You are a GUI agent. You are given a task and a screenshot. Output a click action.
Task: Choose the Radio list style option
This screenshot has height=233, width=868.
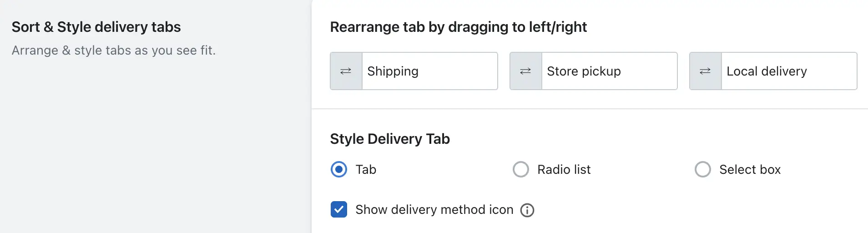521,169
